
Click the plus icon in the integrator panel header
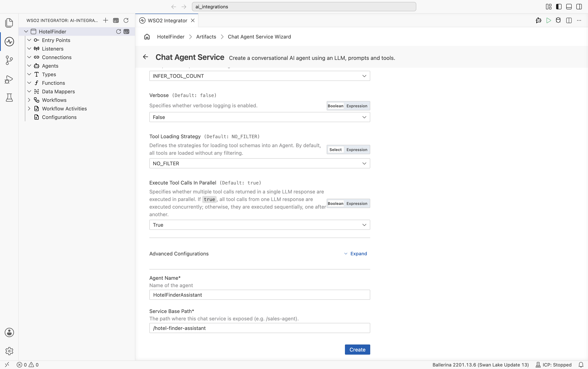point(105,20)
